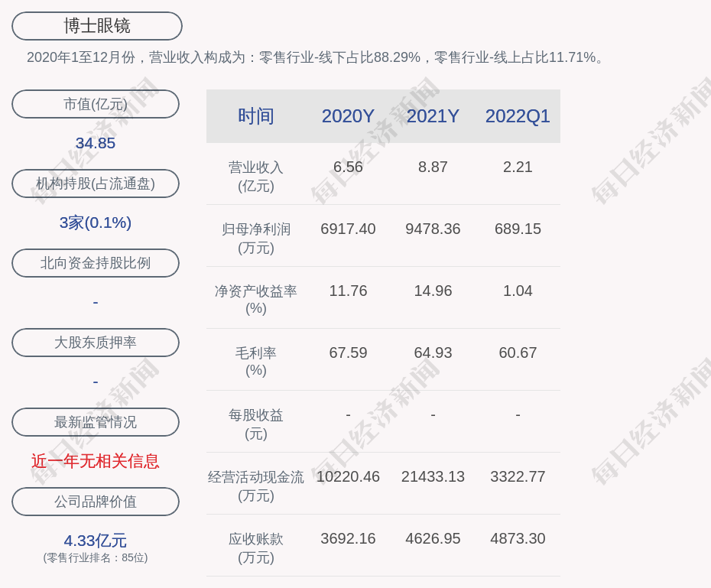
Task: Select the net profit value 6917.40
Action: pyautogui.click(x=348, y=229)
